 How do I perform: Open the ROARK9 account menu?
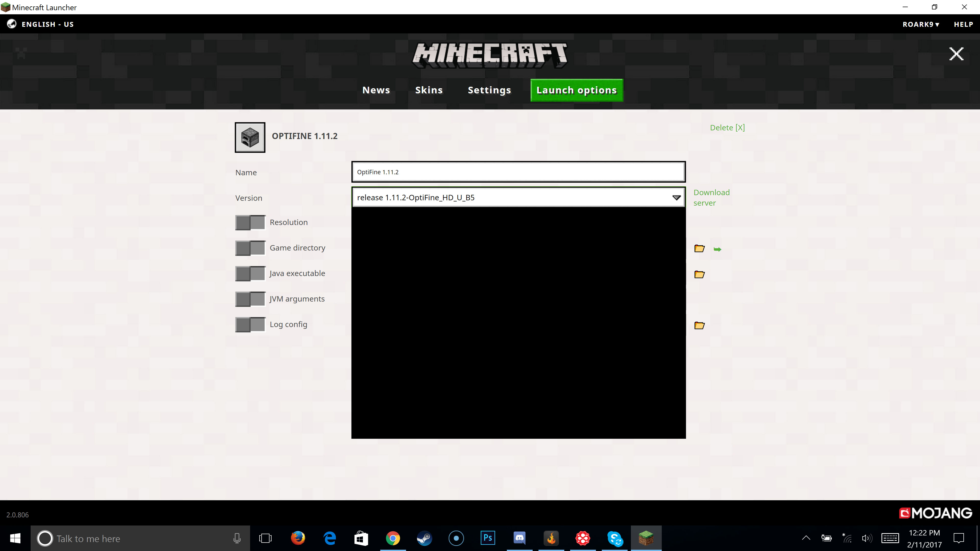pos(921,24)
